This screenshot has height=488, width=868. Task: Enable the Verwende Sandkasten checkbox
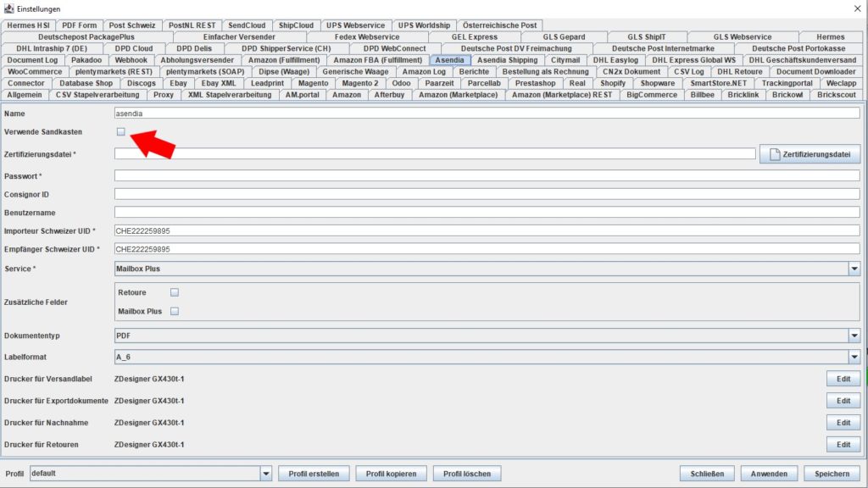120,131
